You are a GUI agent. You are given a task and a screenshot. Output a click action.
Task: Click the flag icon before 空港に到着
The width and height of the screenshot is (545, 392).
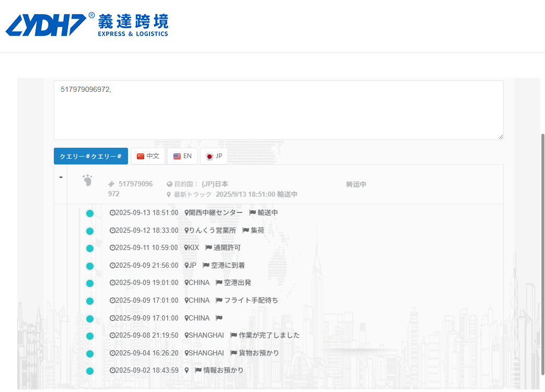click(206, 265)
